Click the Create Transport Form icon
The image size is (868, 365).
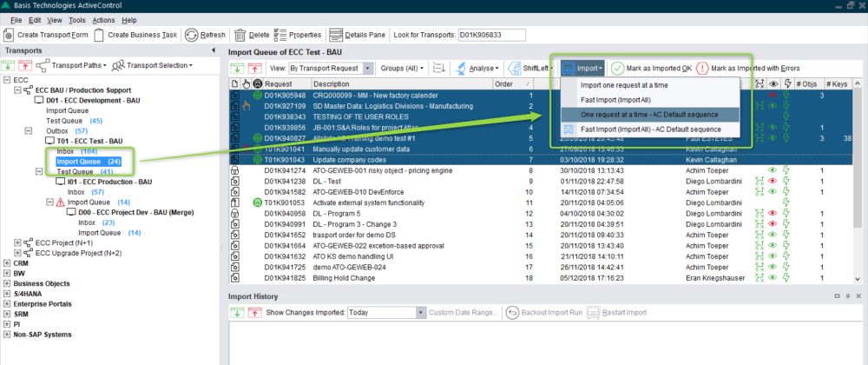tap(9, 35)
